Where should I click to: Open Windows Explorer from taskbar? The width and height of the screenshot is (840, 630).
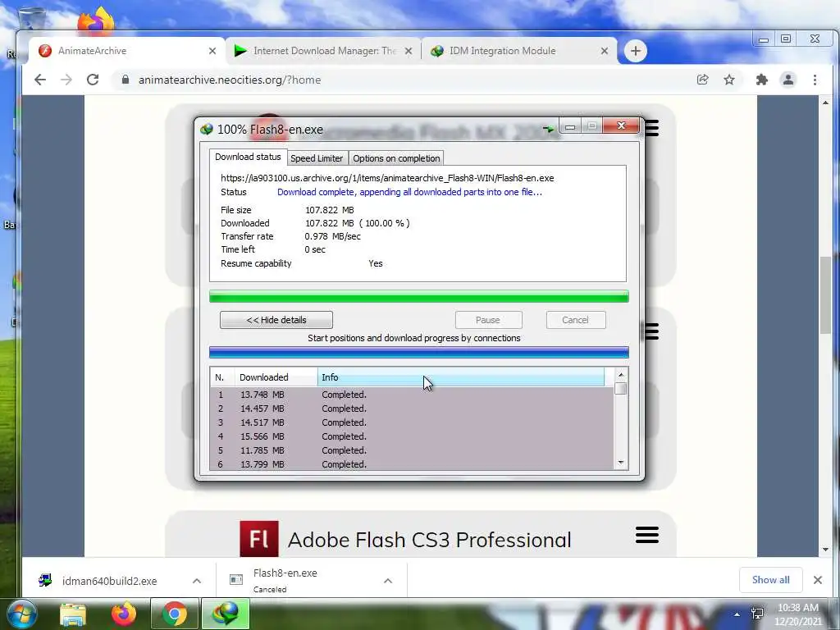click(73, 614)
